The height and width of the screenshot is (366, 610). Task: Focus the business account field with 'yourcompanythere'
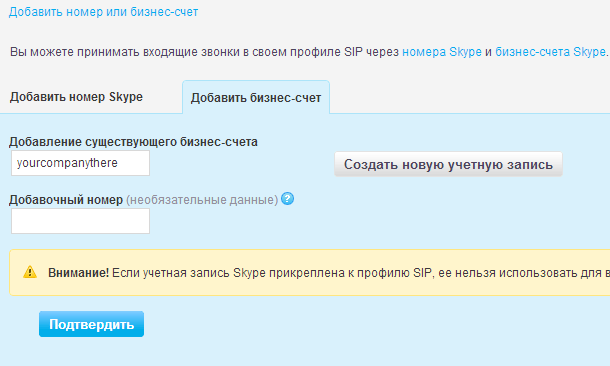coord(80,163)
